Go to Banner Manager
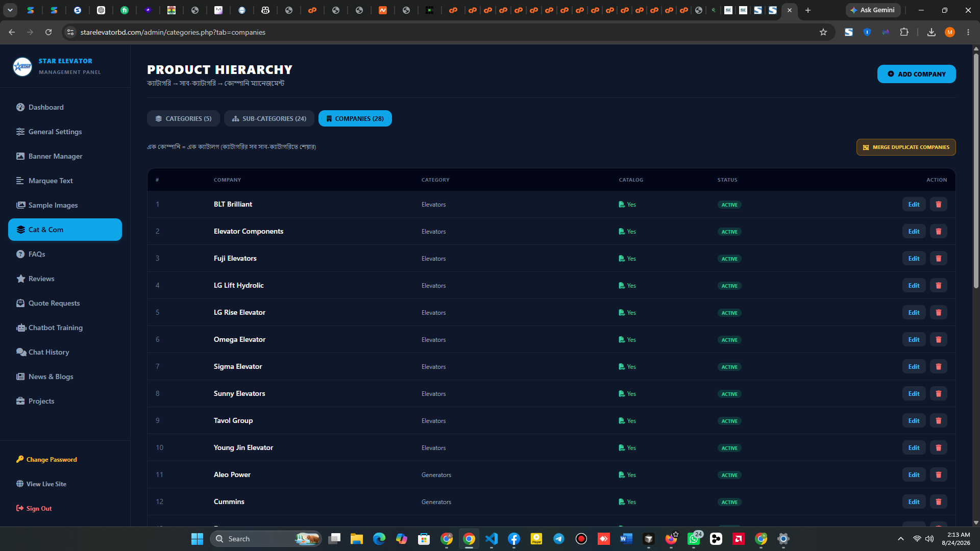Image resolution: width=980 pixels, height=551 pixels. tap(65, 156)
